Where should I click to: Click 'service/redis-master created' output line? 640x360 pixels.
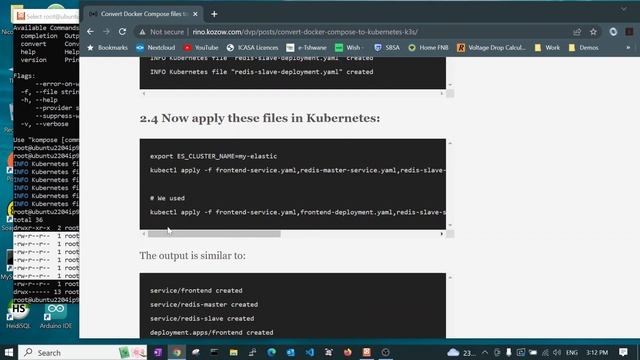pyautogui.click(x=204, y=304)
